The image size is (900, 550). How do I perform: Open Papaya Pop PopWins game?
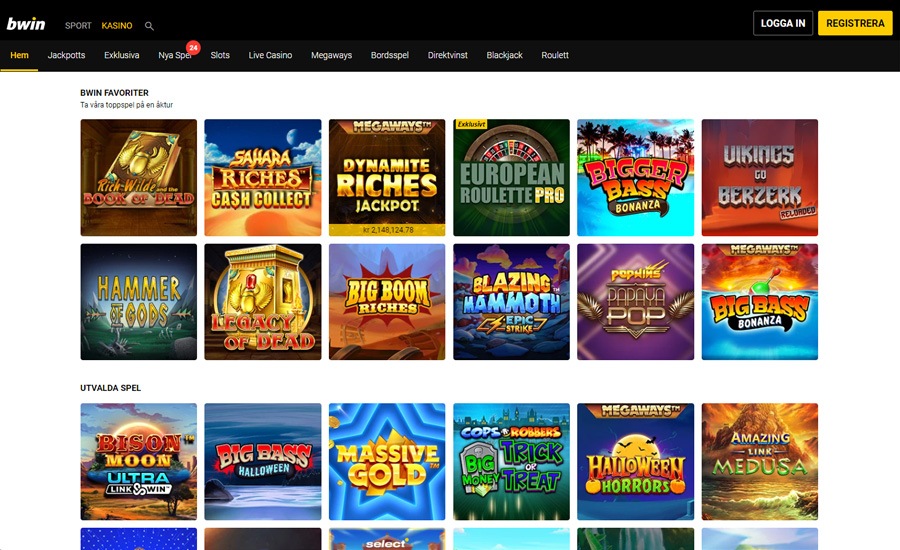(x=635, y=302)
